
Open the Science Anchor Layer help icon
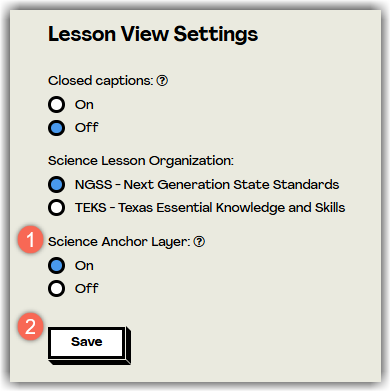[199, 242]
